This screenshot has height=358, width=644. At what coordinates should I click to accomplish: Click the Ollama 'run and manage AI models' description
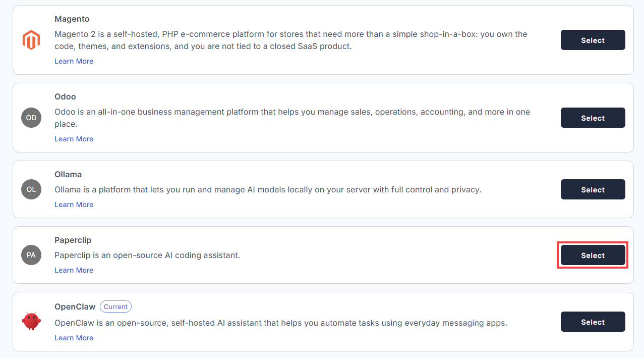coord(268,189)
